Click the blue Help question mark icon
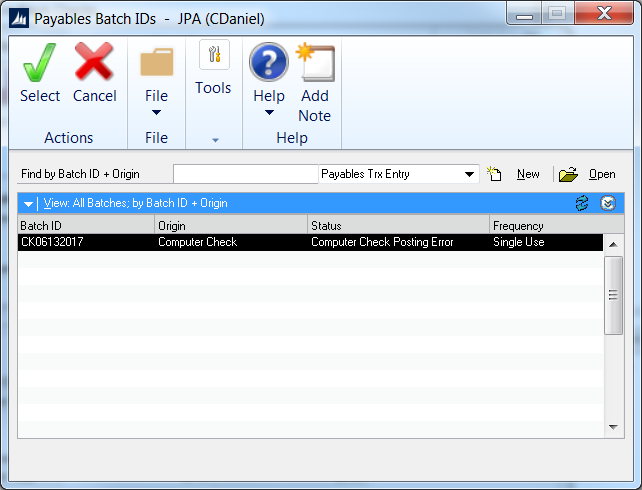Screen dimensions: 642x490 [x=268, y=63]
